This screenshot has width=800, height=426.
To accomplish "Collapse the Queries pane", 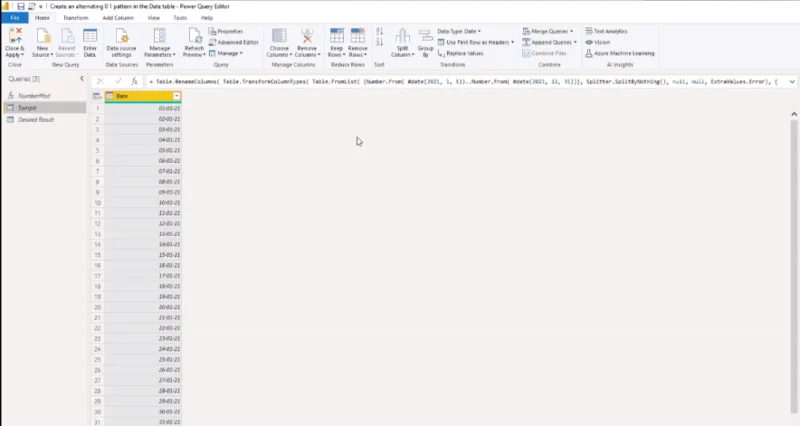I will click(82, 79).
